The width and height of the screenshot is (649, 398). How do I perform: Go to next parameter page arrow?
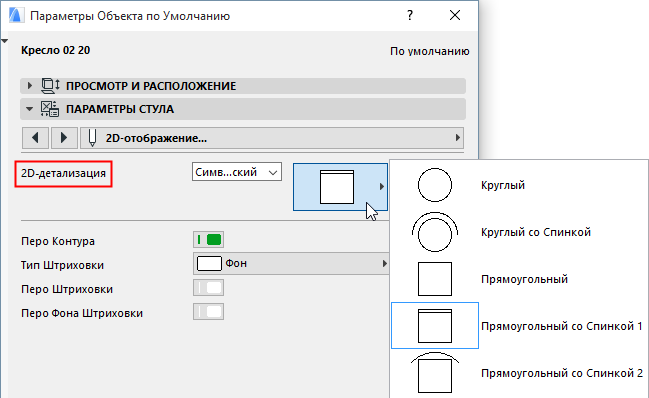[x=64, y=138]
